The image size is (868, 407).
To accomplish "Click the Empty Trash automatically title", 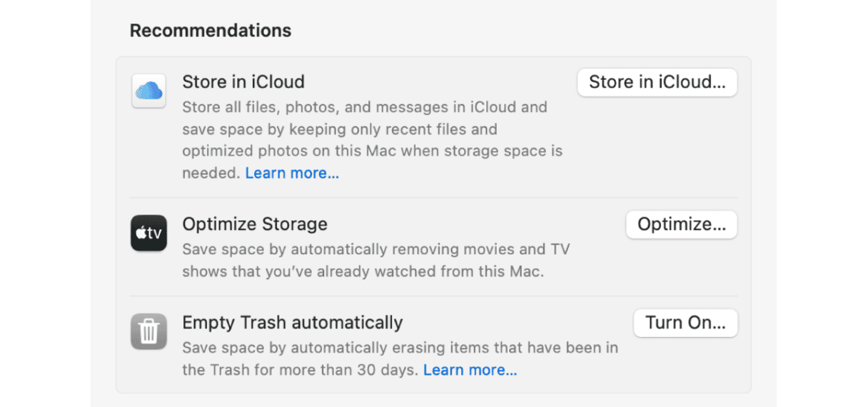I will (293, 323).
